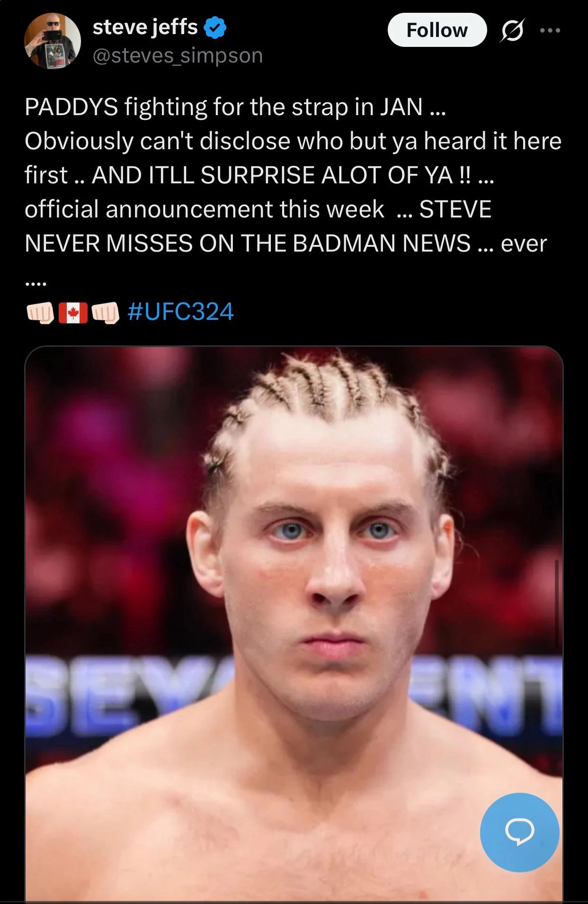Screen dimensions: 588x904
Task: Click the Follow button
Action: (437, 30)
